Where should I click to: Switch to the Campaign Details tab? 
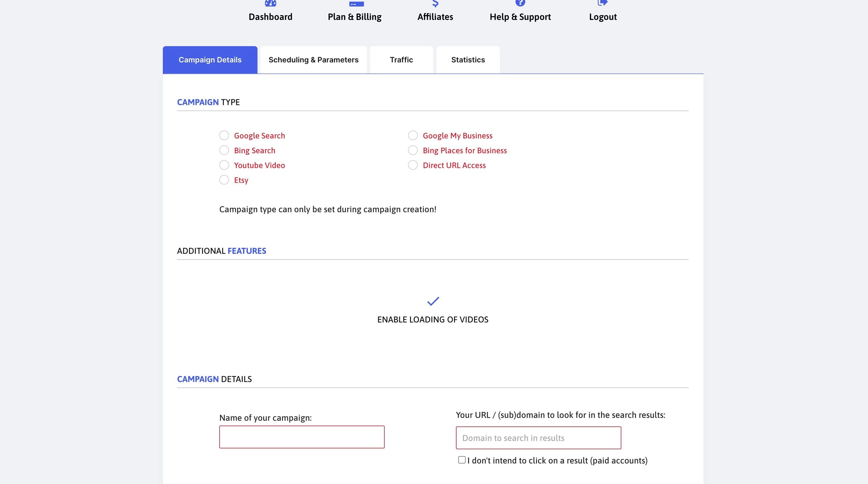(x=210, y=60)
